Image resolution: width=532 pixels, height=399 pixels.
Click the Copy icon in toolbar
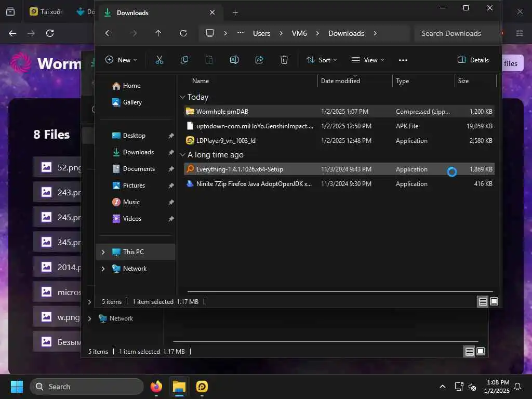184,60
